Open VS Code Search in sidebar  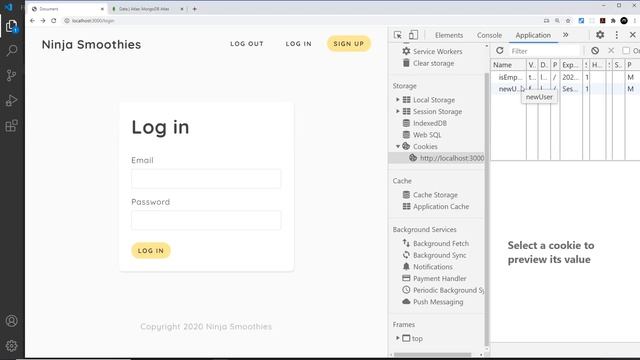(11, 51)
